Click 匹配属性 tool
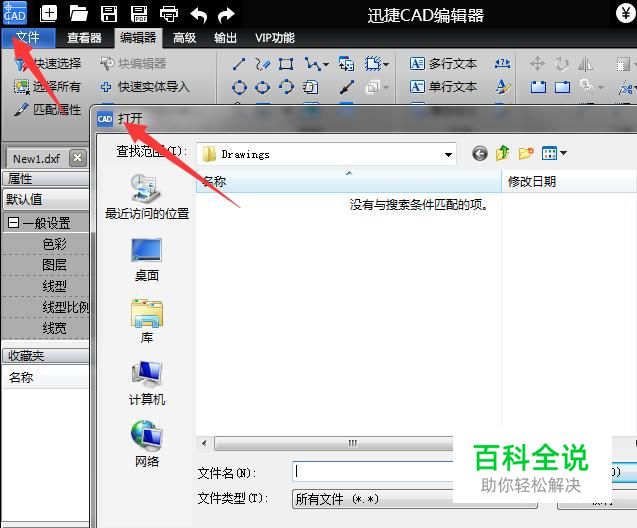 pos(48,109)
